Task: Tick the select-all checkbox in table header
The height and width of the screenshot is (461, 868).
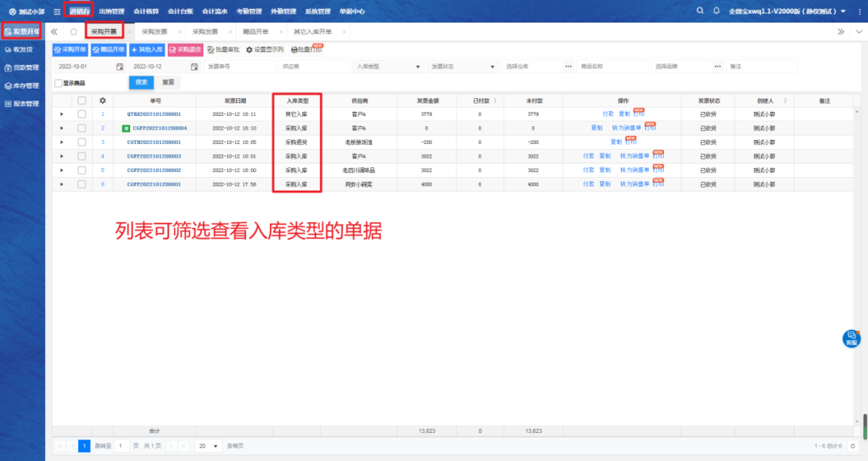Action: [x=81, y=101]
